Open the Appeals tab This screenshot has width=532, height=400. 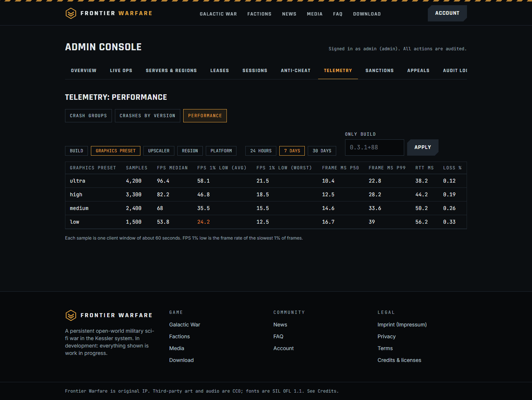419,71
